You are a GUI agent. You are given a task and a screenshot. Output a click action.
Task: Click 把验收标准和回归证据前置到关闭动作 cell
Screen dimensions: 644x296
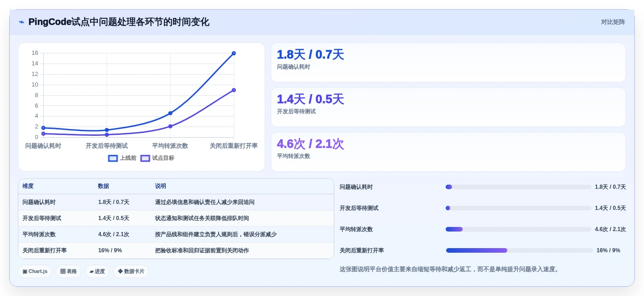click(x=202, y=250)
